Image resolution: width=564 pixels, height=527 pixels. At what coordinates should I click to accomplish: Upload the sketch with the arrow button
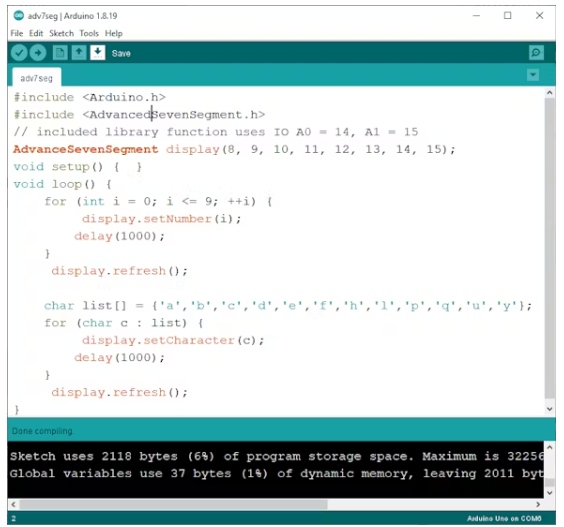coord(38,53)
